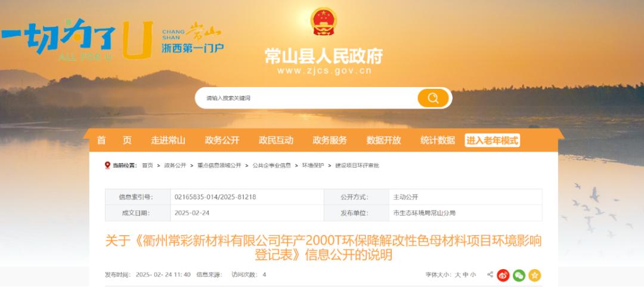Click the red location pin icon
Viewport: 644px width, 287px height.
pos(107,165)
